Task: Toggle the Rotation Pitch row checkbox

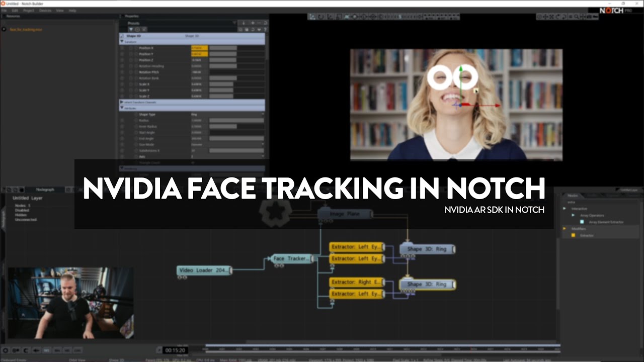Action: click(x=122, y=72)
